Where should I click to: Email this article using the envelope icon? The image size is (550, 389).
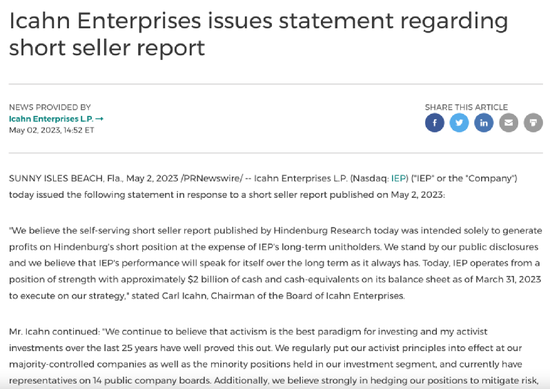pyautogui.click(x=509, y=123)
